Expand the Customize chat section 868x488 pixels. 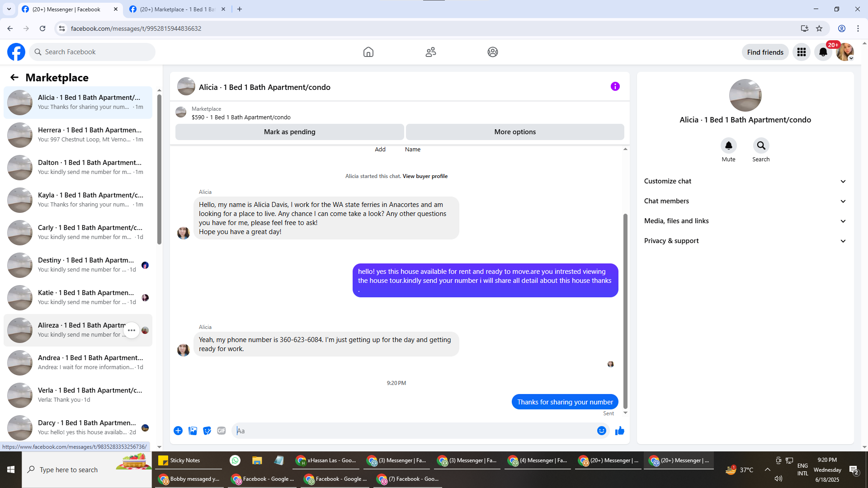(x=745, y=181)
